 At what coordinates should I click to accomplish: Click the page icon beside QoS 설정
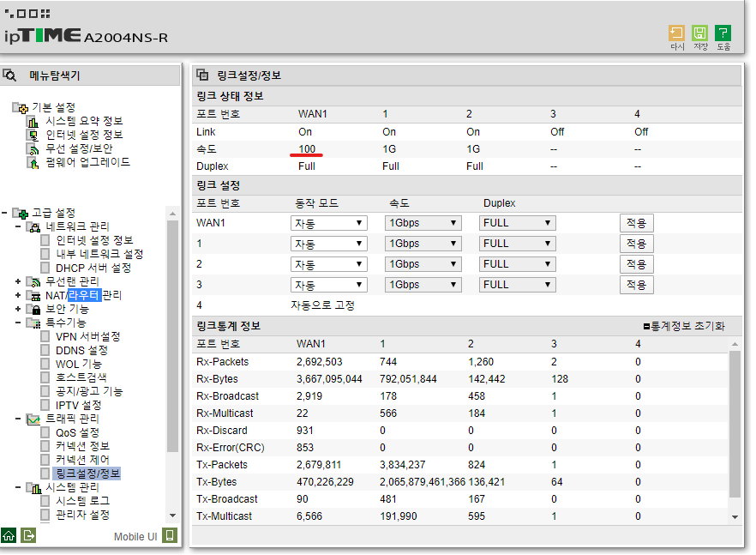[45, 432]
